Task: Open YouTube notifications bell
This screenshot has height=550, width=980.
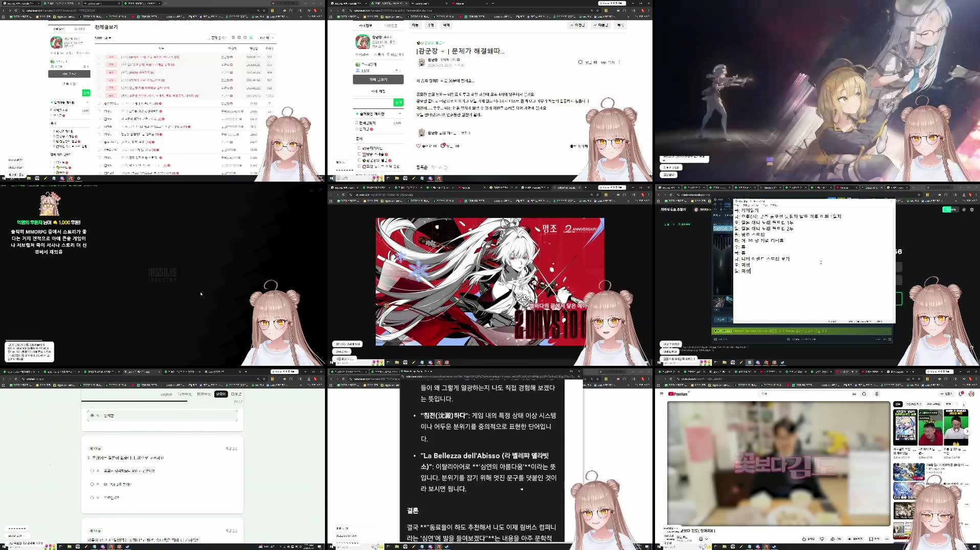Action: pyautogui.click(x=961, y=394)
